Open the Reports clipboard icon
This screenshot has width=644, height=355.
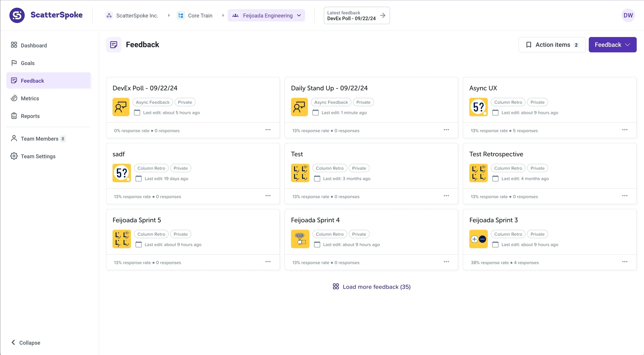tap(14, 116)
